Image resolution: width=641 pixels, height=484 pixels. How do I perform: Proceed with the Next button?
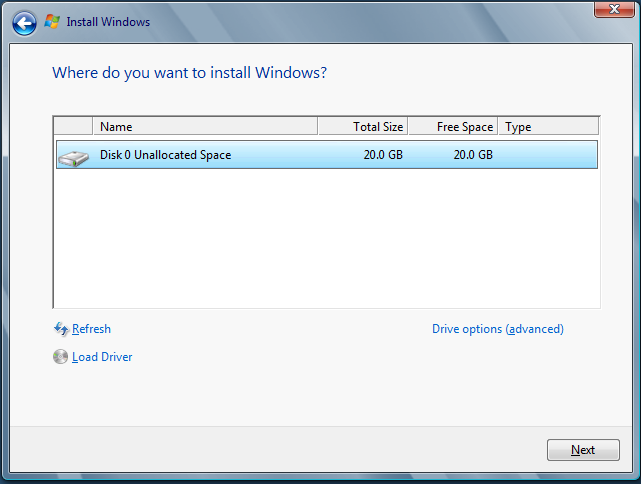(x=583, y=450)
